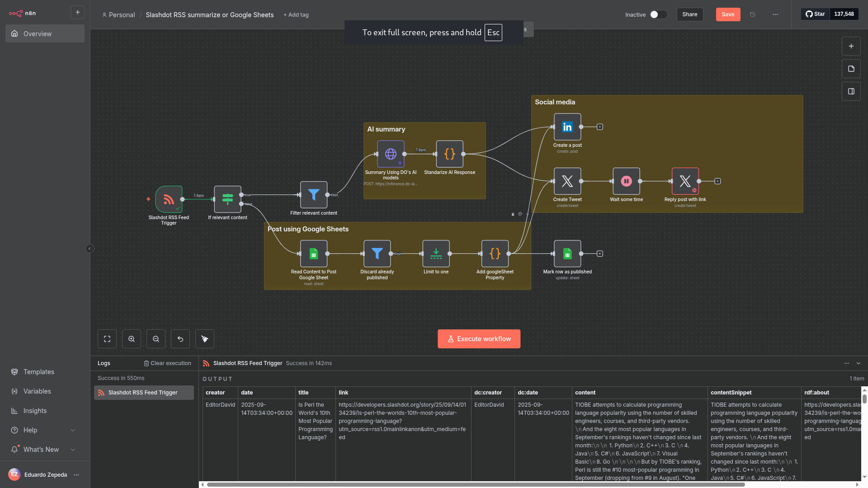Open Eduardo Zepeda user menu

76,475
